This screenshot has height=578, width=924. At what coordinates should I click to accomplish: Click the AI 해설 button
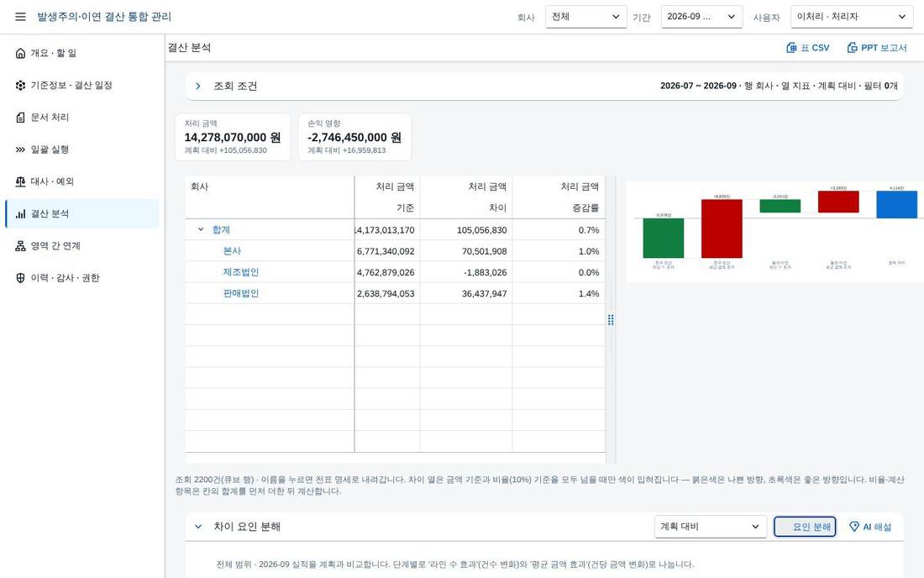tap(869, 527)
